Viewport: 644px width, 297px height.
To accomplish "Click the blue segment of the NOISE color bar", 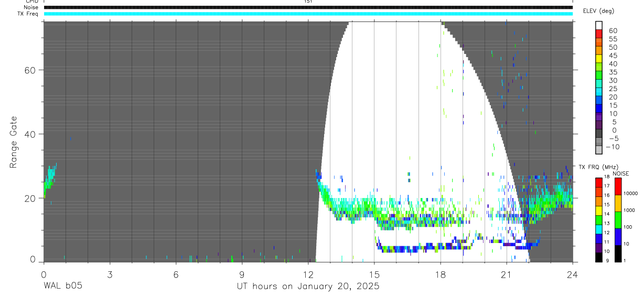I will 618,237.
